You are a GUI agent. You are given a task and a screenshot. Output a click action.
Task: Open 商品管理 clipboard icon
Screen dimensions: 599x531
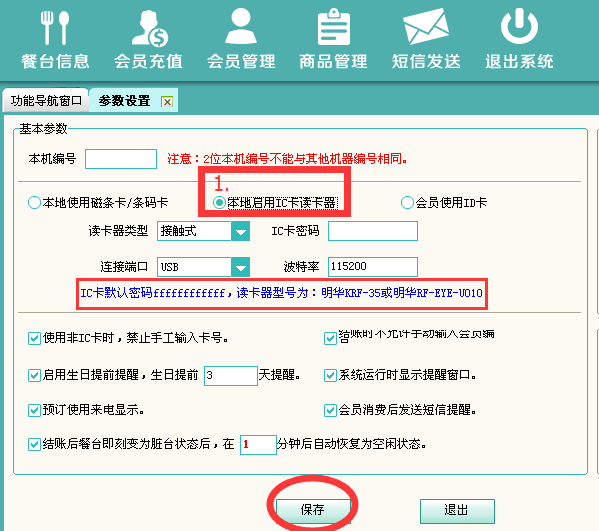[333, 27]
